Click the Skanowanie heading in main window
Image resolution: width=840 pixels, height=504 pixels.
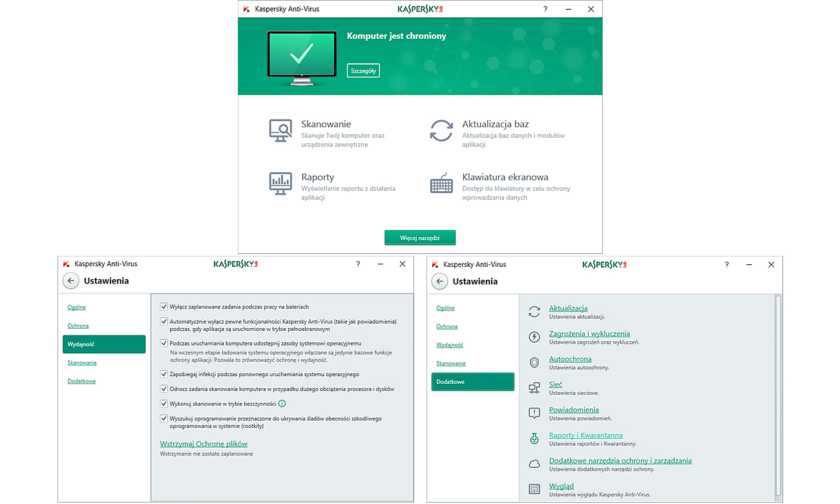coord(326,124)
